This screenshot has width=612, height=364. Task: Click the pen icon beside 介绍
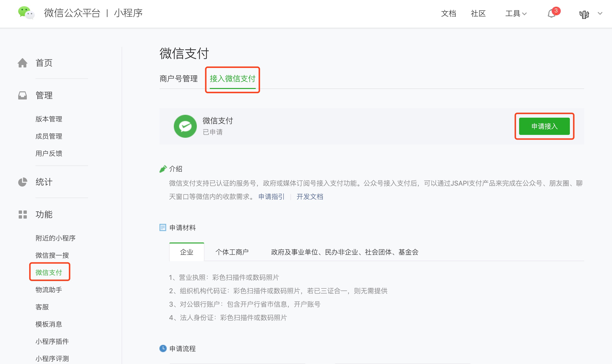click(163, 169)
